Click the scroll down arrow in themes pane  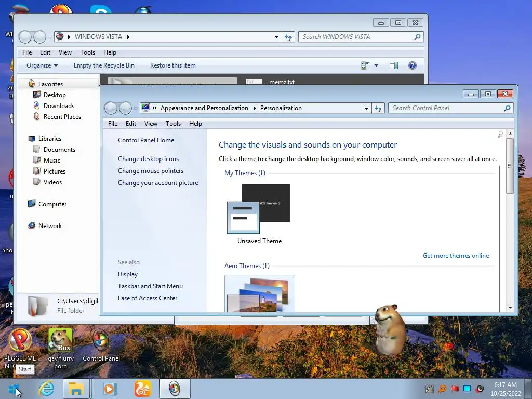point(510,308)
